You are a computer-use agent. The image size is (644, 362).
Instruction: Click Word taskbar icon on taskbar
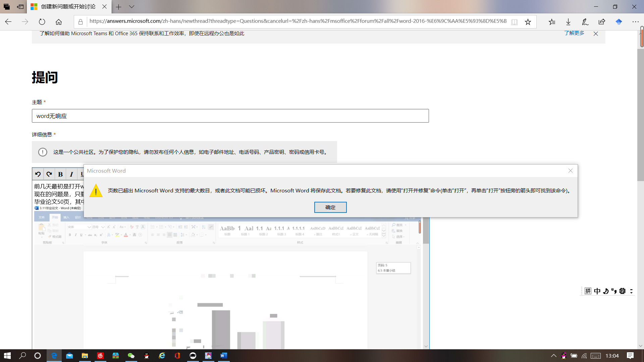click(223, 355)
